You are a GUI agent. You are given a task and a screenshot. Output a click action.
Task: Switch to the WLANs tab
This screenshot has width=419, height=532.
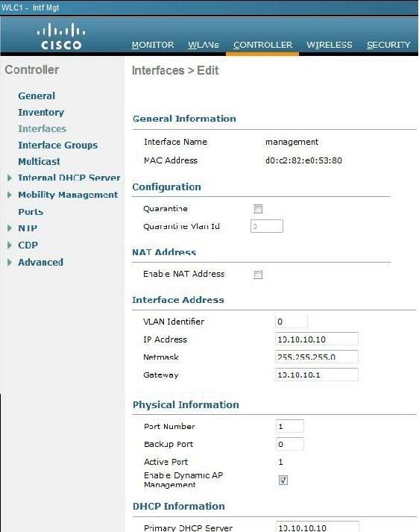click(x=204, y=45)
